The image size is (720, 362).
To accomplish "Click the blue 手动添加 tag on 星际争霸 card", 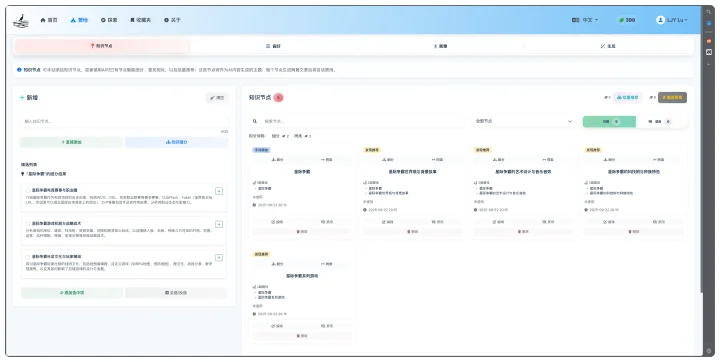I will tap(261, 150).
